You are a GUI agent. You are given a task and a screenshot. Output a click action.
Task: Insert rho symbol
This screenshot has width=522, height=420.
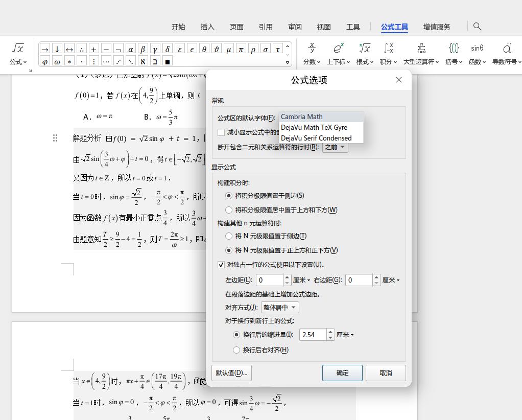(253, 49)
